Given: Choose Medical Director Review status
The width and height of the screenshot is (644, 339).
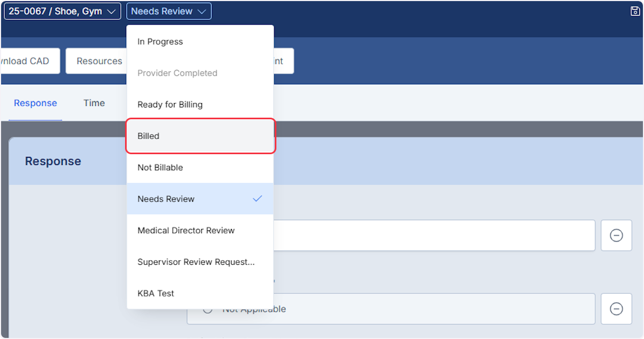Looking at the screenshot, I should click(x=200, y=230).
